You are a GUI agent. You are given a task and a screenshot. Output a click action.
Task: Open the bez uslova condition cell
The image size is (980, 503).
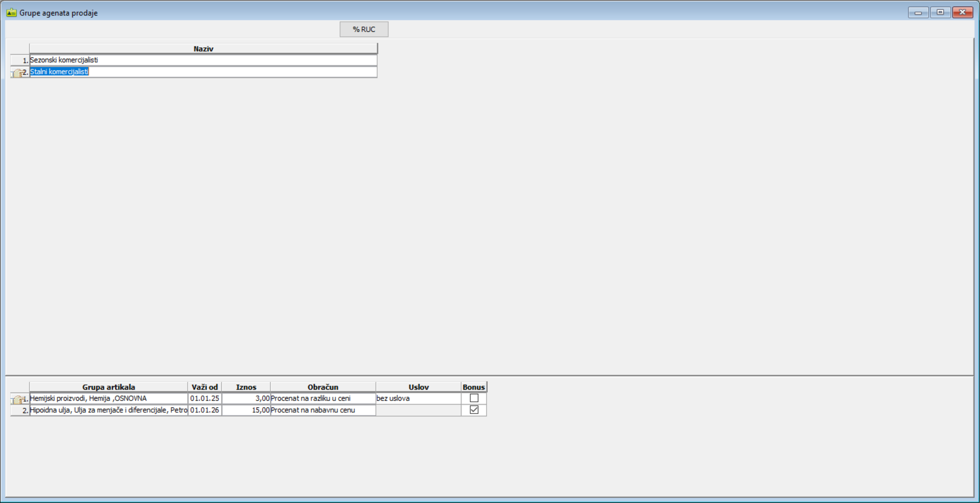click(x=418, y=398)
